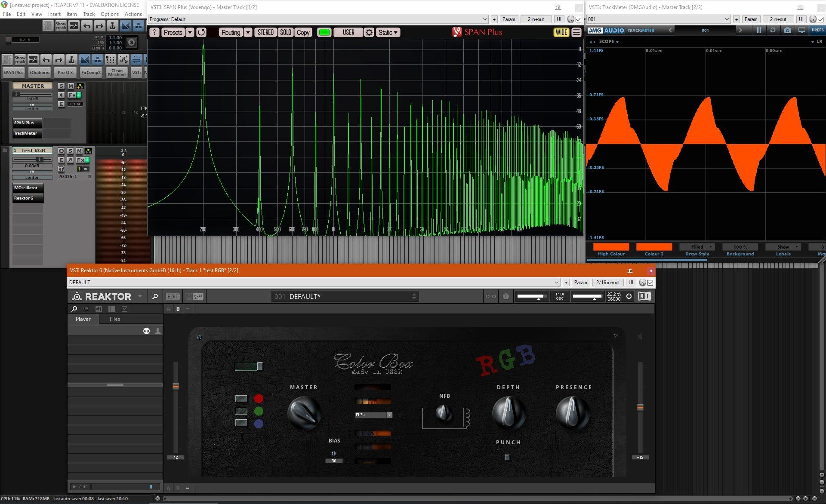Toggle the Reaktor audio engine power button

(x=629, y=296)
